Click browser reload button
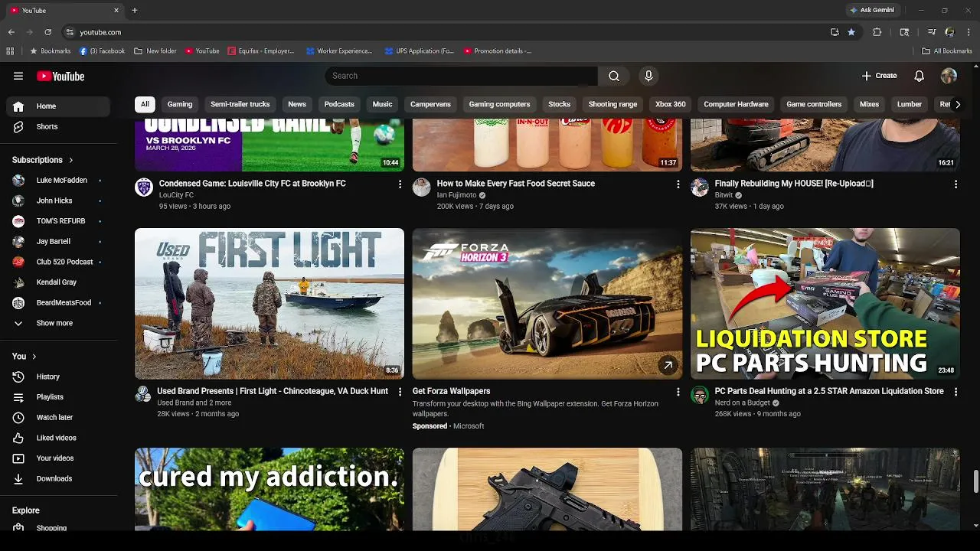 tap(47, 32)
